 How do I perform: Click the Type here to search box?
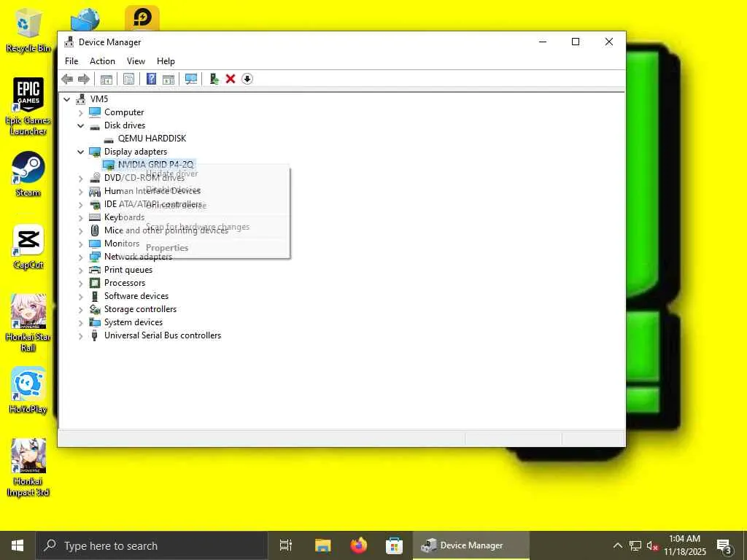coord(152,545)
